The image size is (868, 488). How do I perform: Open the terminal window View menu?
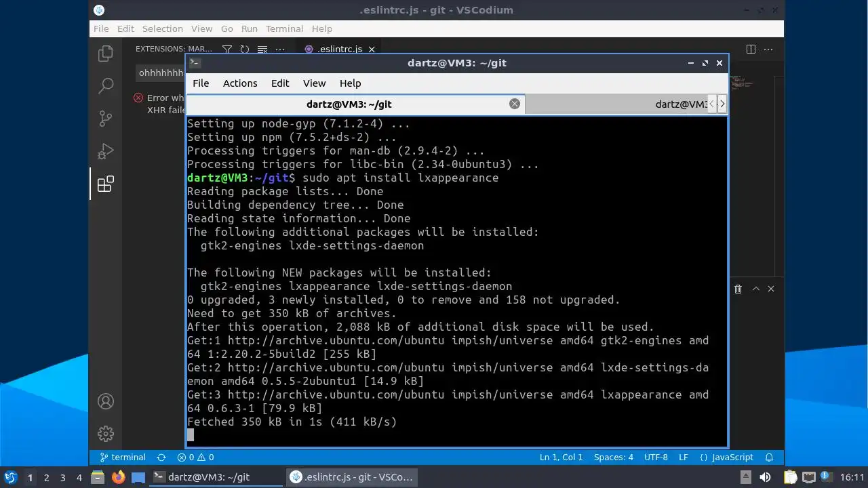tap(314, 83)
